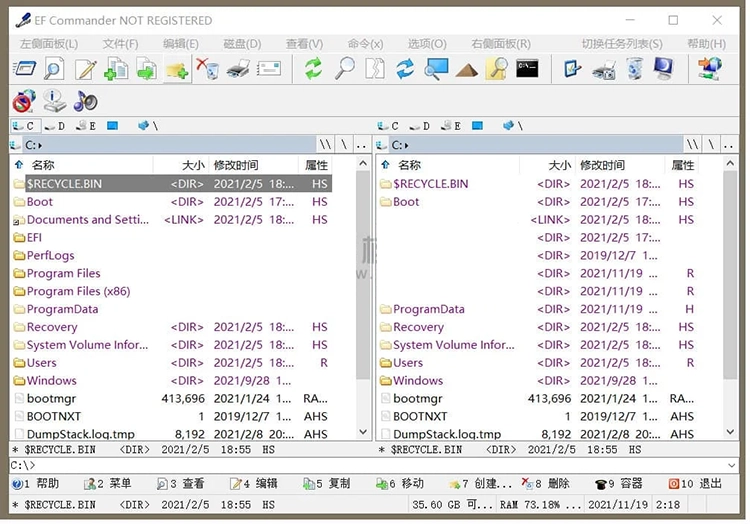
Task: Click the left panel vertical scrollbar
Action: point(363,300)
